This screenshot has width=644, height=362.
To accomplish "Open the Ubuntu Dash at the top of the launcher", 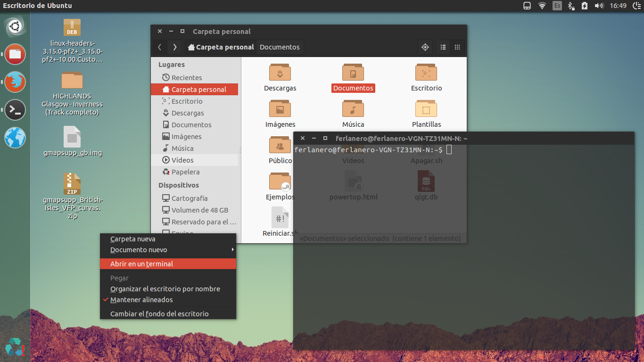I will pyautogui.click(x=15, y=26).
